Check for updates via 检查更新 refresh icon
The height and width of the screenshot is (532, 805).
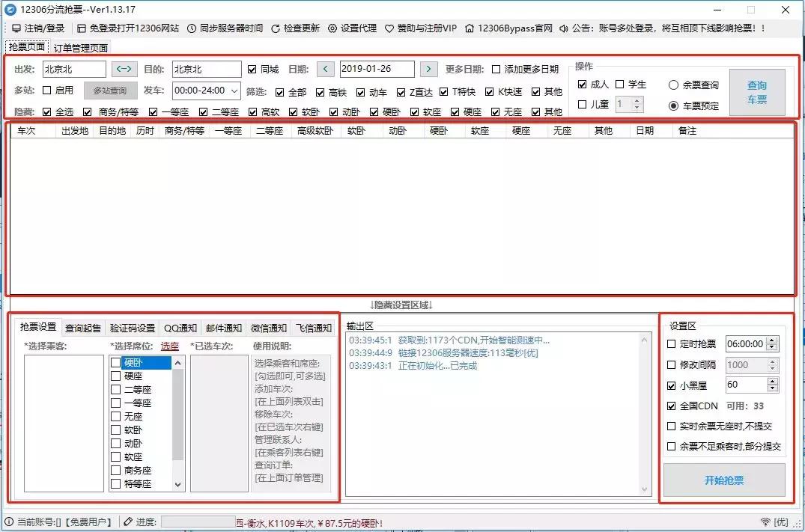click(277, 28)
